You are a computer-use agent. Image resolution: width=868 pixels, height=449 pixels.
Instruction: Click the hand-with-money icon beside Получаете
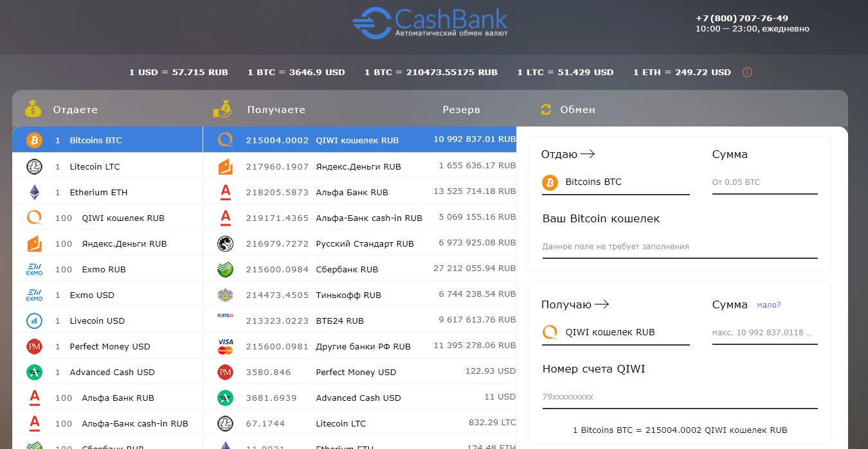coord(222,109)
